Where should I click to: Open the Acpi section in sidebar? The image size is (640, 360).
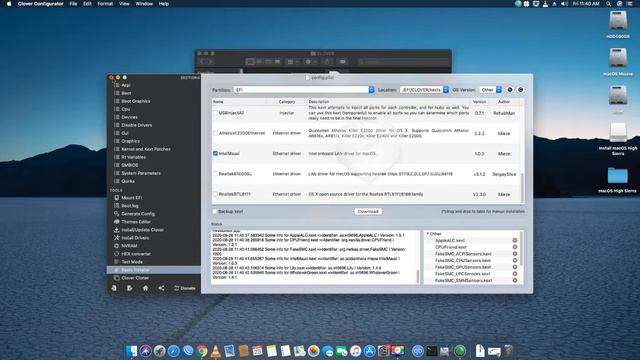click(x=126, y=85)
